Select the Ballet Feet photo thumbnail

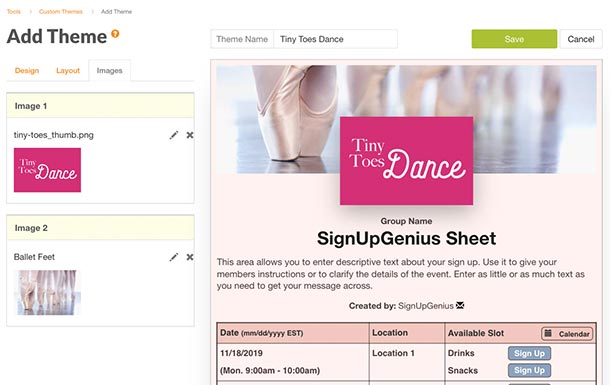[x=47, y=292]
